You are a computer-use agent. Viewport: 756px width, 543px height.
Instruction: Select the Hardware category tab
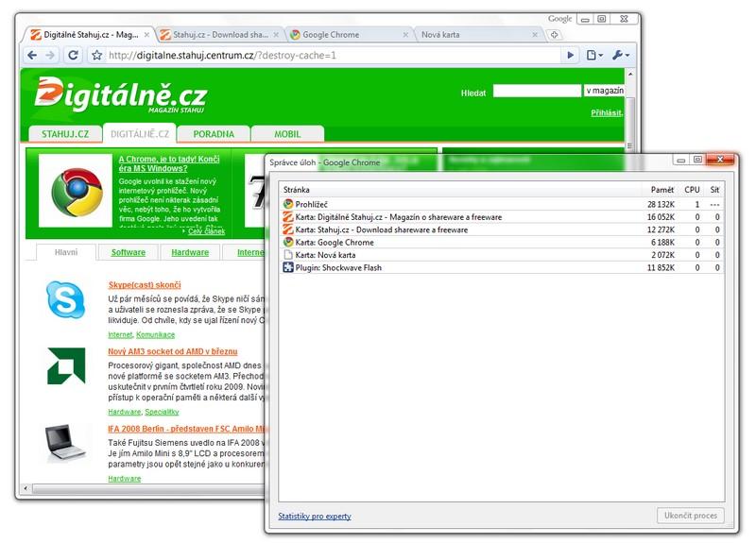coord(190,252)
